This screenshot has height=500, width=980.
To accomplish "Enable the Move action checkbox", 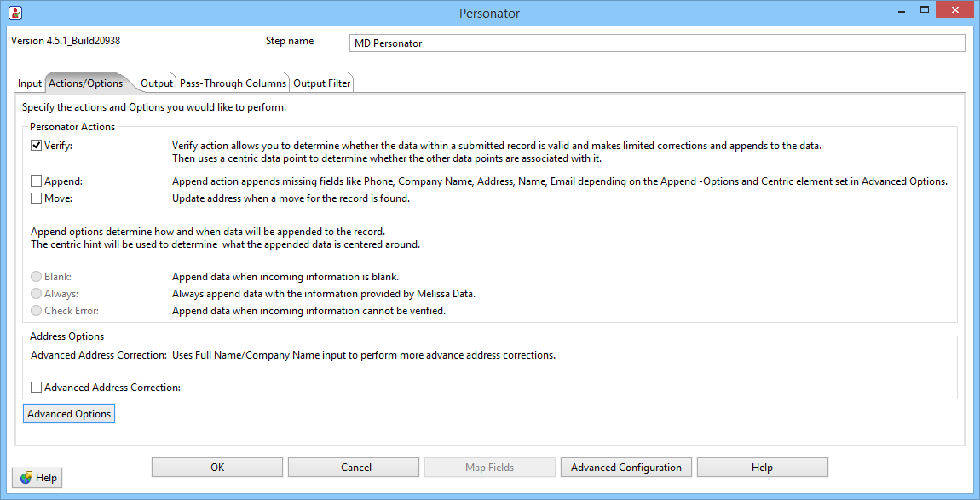I will (37, 198).
